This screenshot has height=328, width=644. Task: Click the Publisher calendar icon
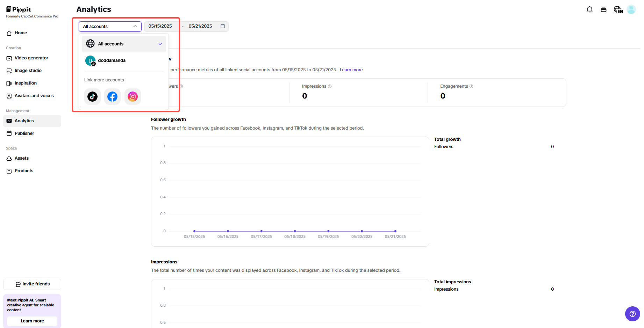pyautogui.click(x=9, y=133)
